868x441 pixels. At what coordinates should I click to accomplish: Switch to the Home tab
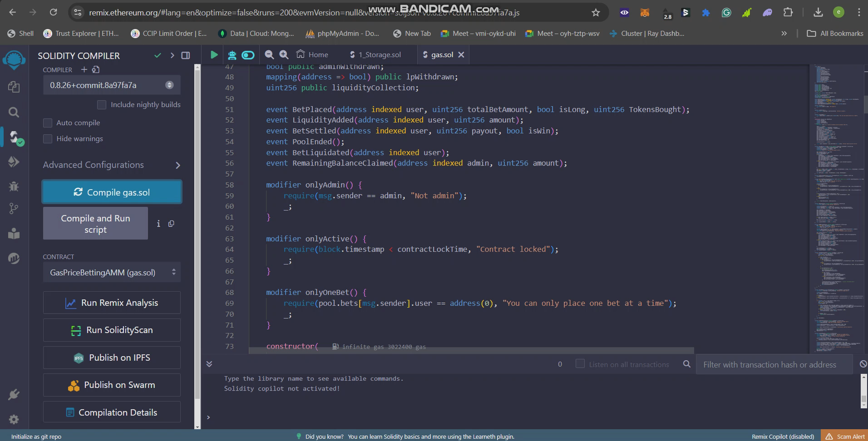pos(312,55)
